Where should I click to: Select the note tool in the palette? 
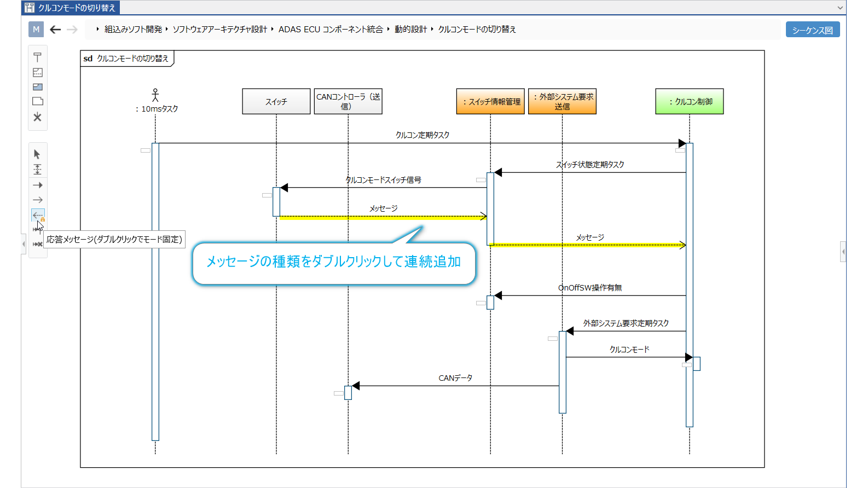(37, 101)
